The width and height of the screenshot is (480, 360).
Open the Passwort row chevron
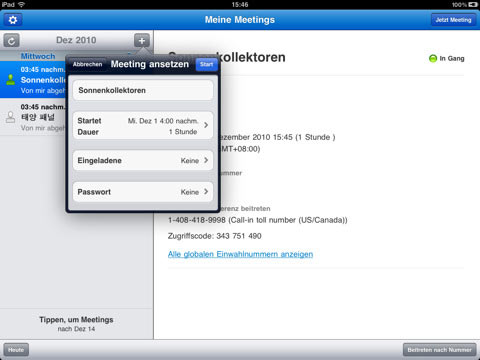pos(206,192)
